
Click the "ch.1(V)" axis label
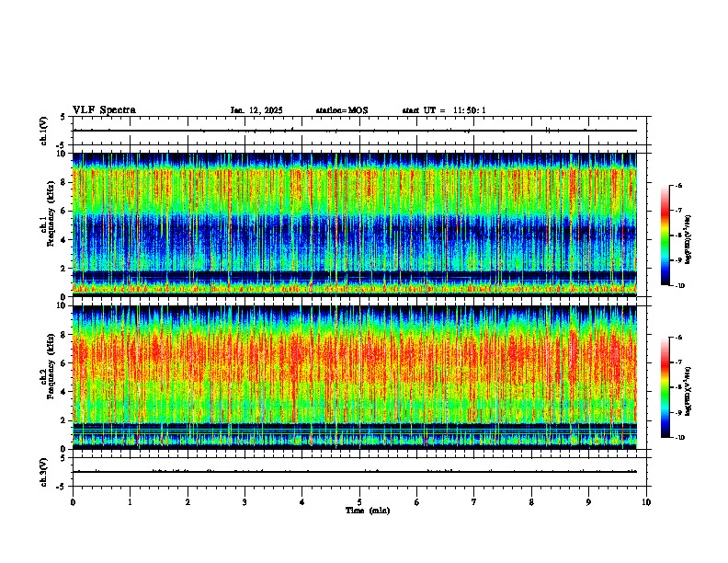[44, 131]
